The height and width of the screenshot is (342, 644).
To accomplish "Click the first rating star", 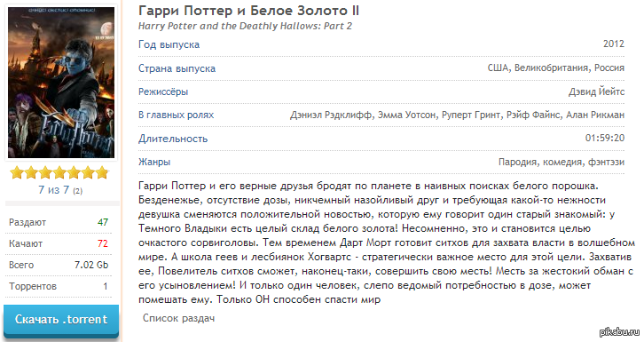I will click(17, 172).
